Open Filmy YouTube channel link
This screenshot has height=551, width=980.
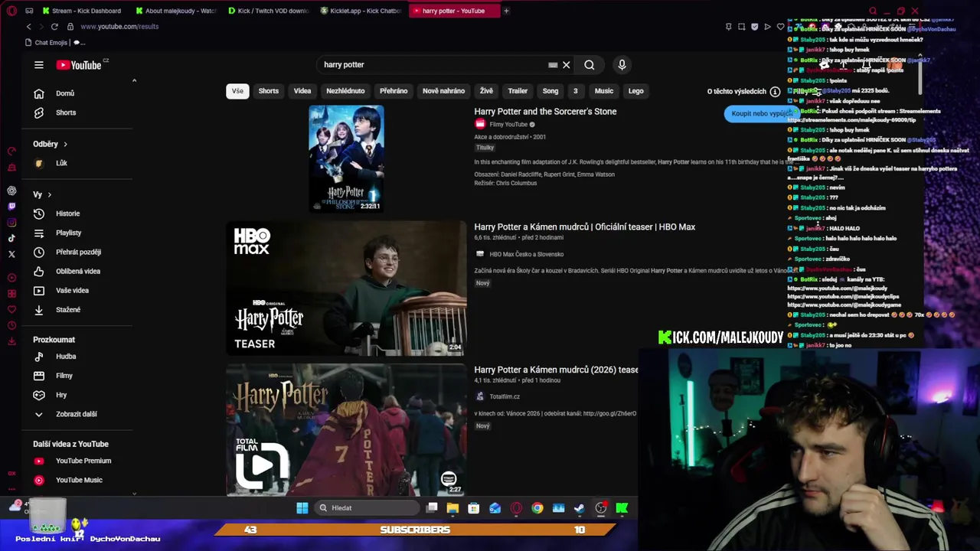click(x=508, y=125)
